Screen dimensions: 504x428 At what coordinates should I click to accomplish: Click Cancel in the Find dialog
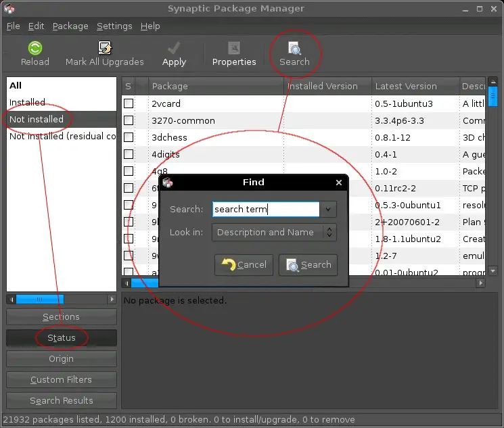(244, 265)
